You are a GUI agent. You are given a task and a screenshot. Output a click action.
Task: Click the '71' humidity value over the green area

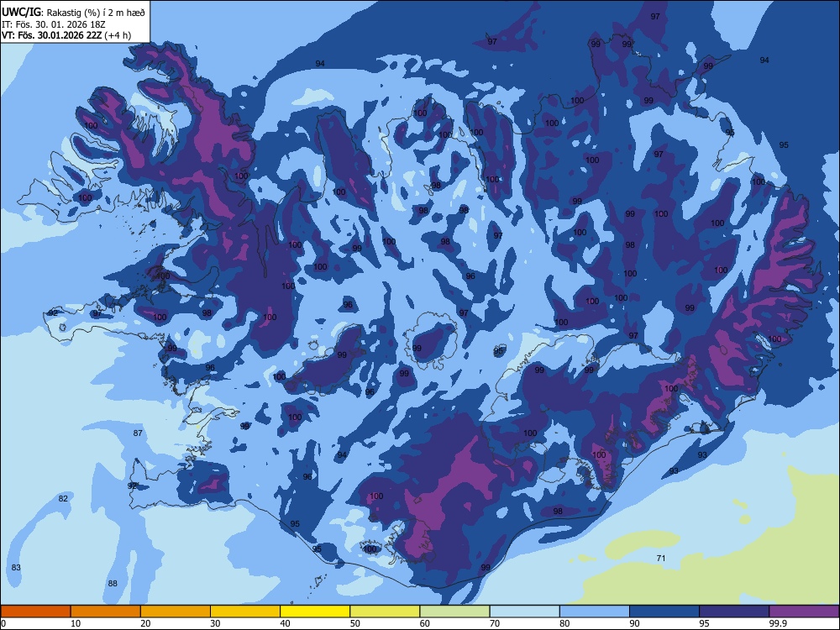[661, 559]
